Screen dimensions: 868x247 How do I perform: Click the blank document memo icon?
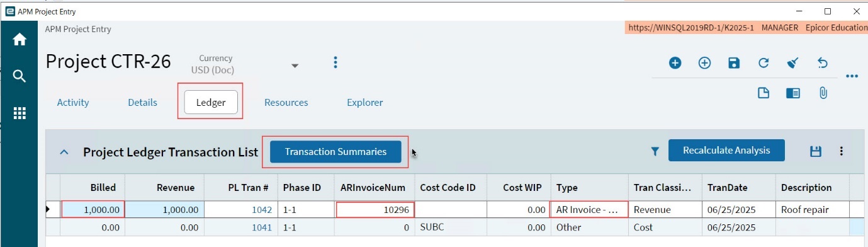pos(764,93)
